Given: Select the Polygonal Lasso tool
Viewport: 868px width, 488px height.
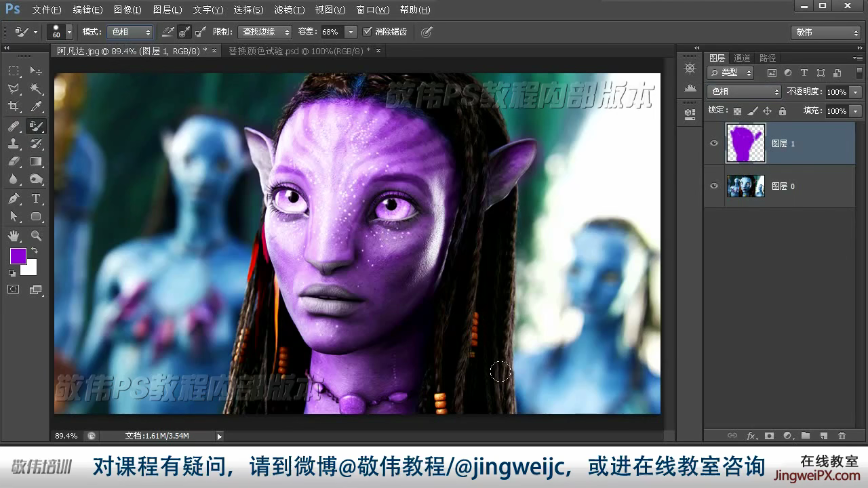Looking at the screenshot, I should (x=14, y=89).
